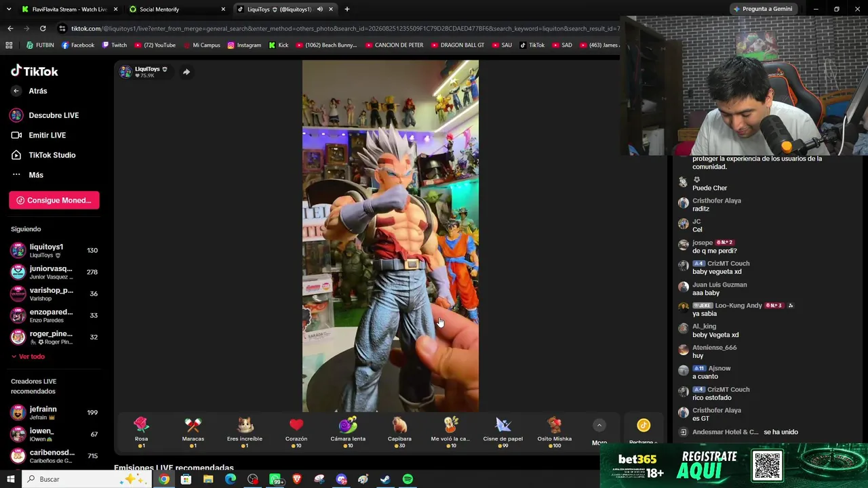This screenshot has width=868, height=488.
Task: Open Chrome from the taskbar
Action: [164, 479]
